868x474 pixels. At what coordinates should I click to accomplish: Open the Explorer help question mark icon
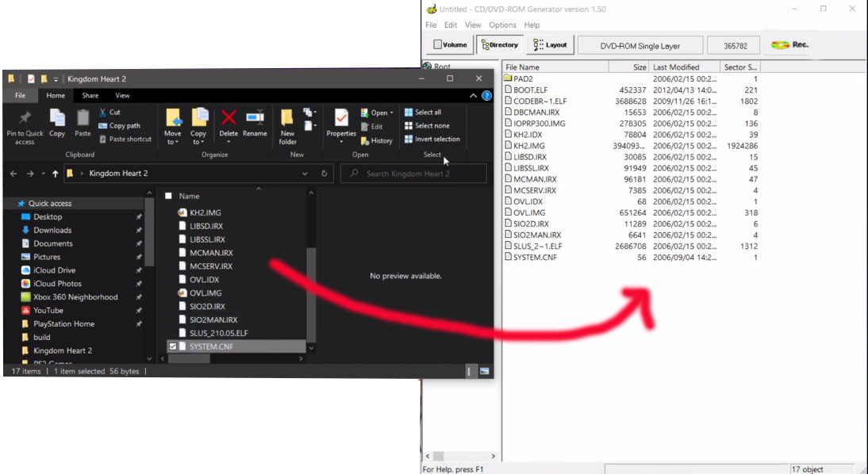486,96
